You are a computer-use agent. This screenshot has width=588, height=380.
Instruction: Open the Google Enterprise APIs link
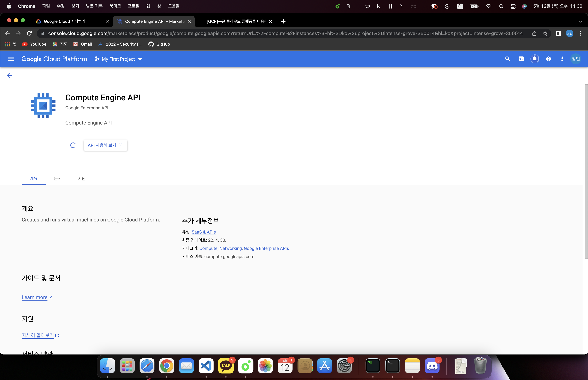point(266,248)
